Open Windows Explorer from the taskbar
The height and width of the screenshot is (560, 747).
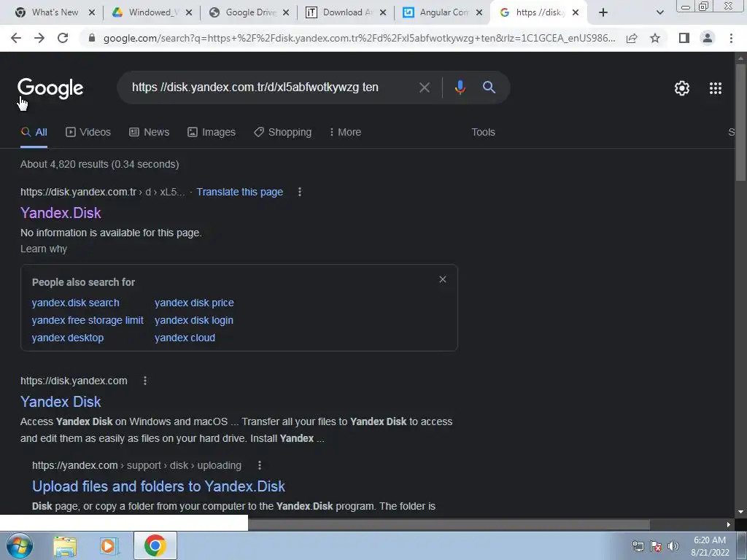[65, 545]
